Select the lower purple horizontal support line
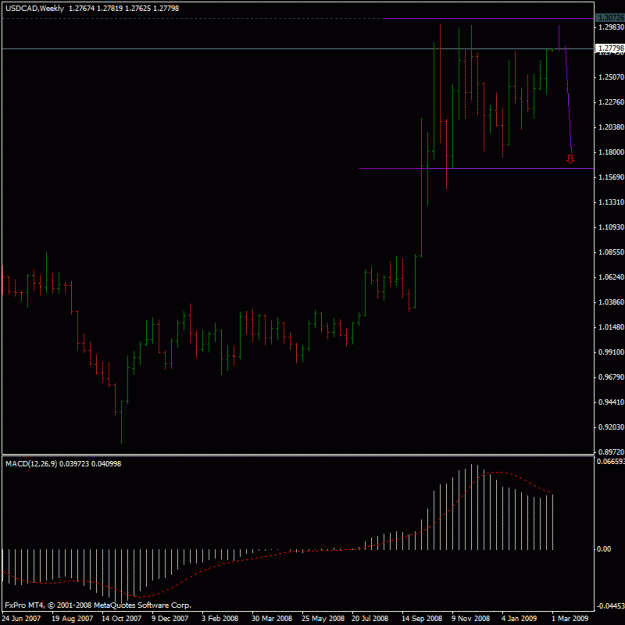625x625 pixels. (476, 169)
